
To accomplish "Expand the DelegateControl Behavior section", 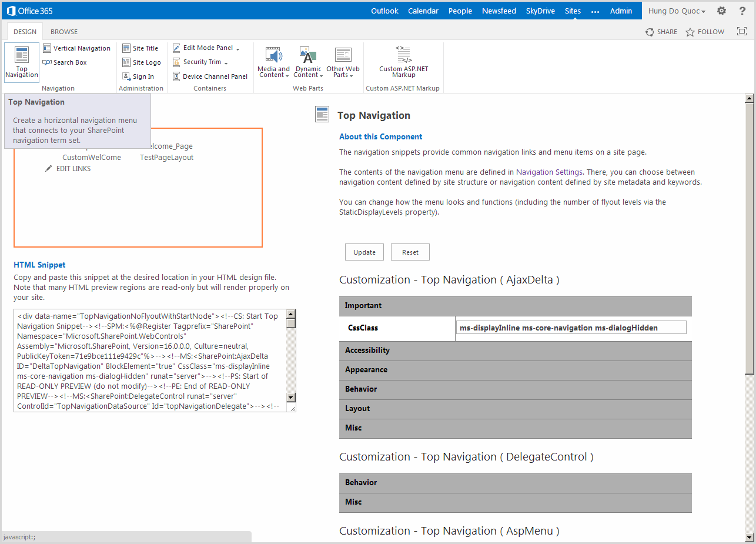I will [516, 483].
